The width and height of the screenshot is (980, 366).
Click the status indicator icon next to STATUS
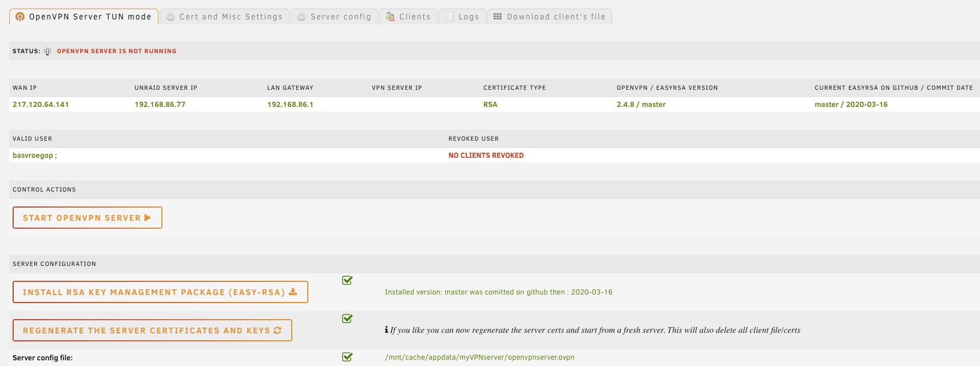47,51
